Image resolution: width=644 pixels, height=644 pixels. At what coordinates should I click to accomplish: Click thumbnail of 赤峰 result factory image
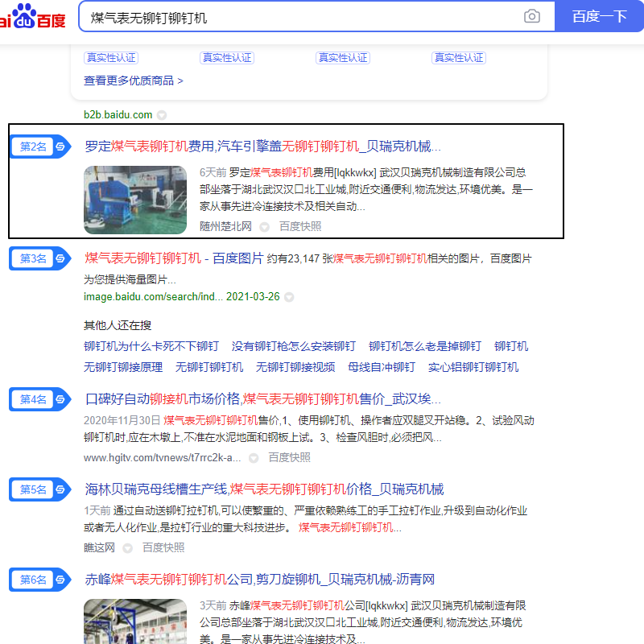pos(135,621)
